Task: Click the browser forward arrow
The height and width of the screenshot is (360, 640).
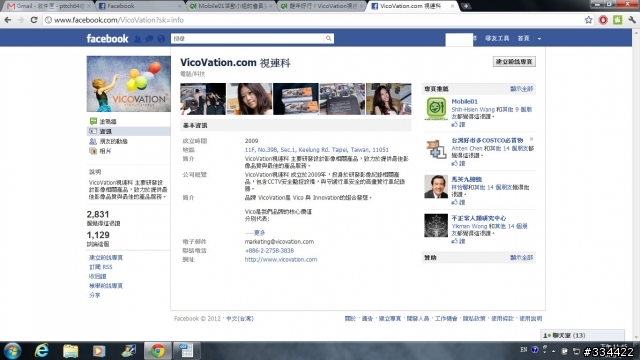Action: click(x=20, y=20)
